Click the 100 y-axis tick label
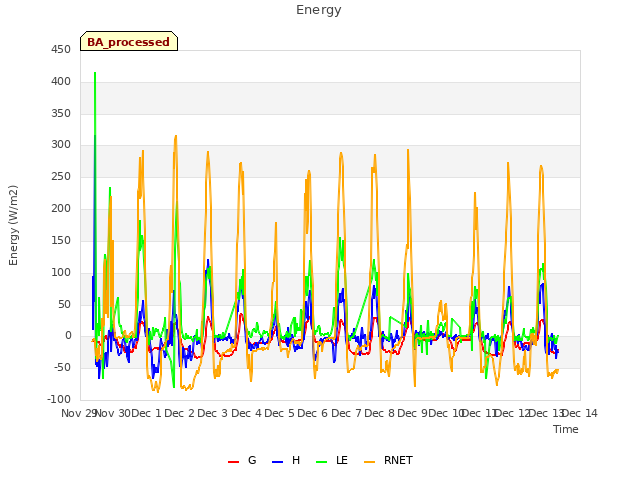Viewport: 640px width, 480px height. [61, 272]
